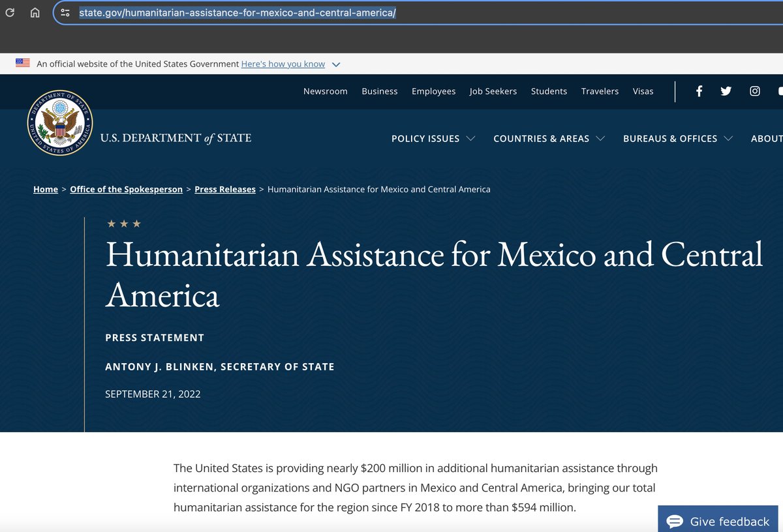Open the Job Seekers link
Image resolution: width=783 pixels, height=532 pixels.
pyautogui.click(x=493, y=91)
